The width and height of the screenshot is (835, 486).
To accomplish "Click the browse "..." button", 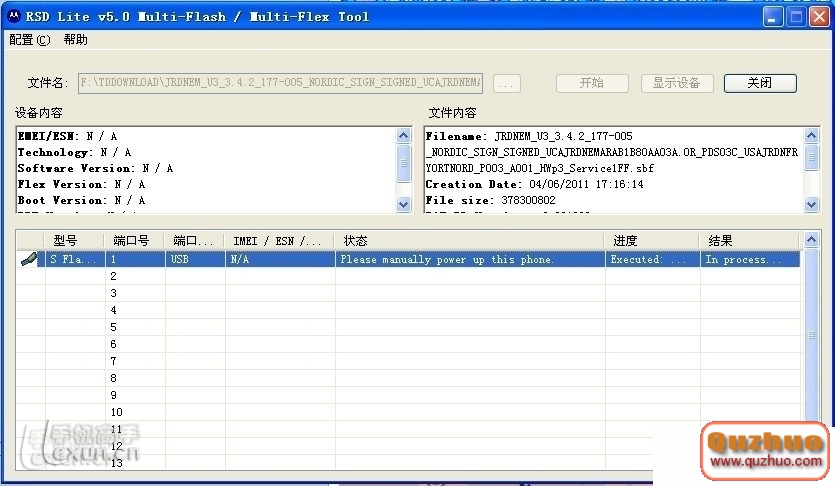I will click(506, 84).
